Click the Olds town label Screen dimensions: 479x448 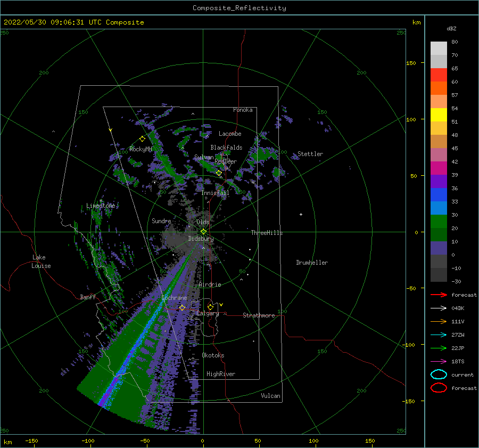tap(203, 222)
